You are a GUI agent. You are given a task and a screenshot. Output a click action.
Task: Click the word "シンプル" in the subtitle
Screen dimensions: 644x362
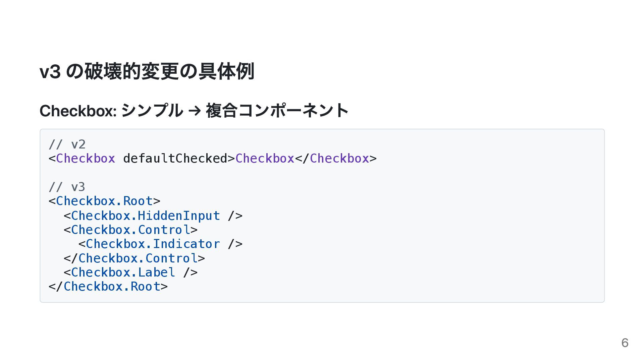pos(152,111)
